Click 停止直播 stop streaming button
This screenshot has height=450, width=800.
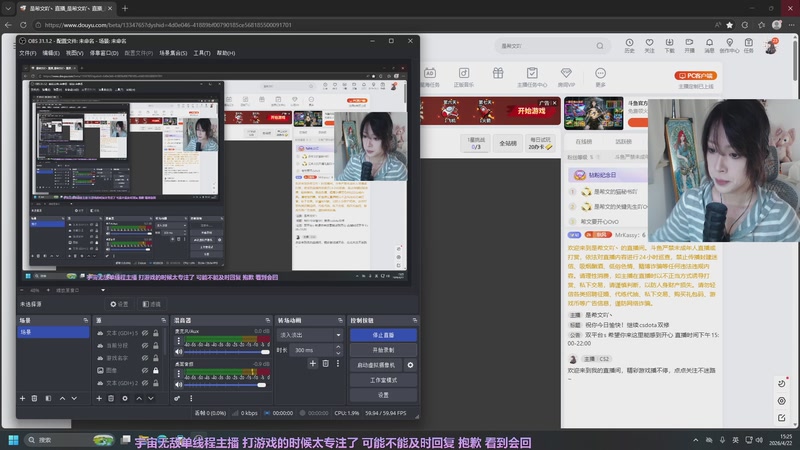click(383, 335)
